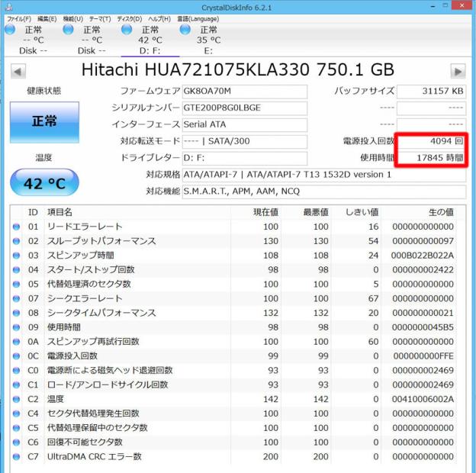The width and height of the screenshot is (476, 473).
Task: Click the status icon for row 0C 電源投入回数
Action: [16, 356]
